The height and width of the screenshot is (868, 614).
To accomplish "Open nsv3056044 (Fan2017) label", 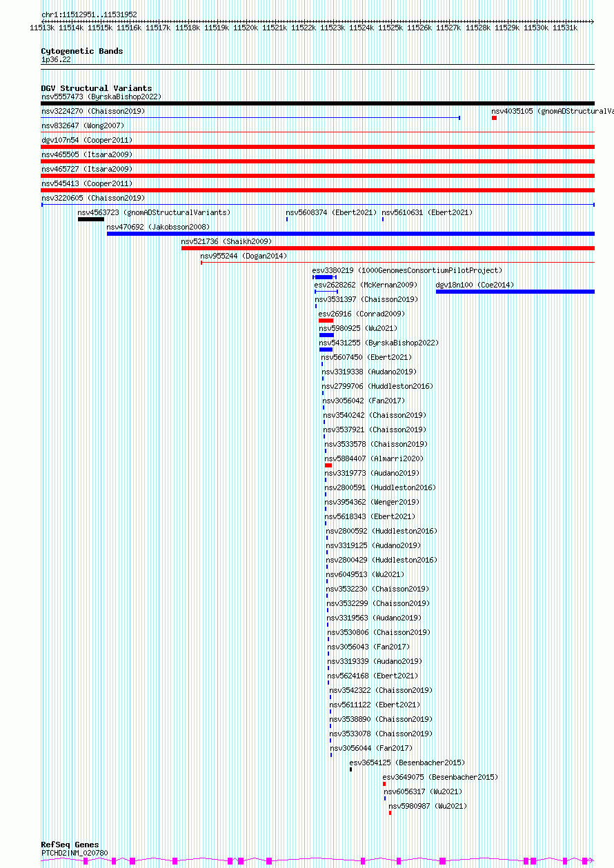I will point(371,748).
